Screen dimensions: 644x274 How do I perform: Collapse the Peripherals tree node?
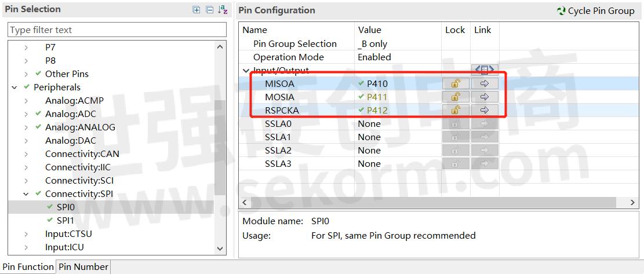click(x=14, y=87)
